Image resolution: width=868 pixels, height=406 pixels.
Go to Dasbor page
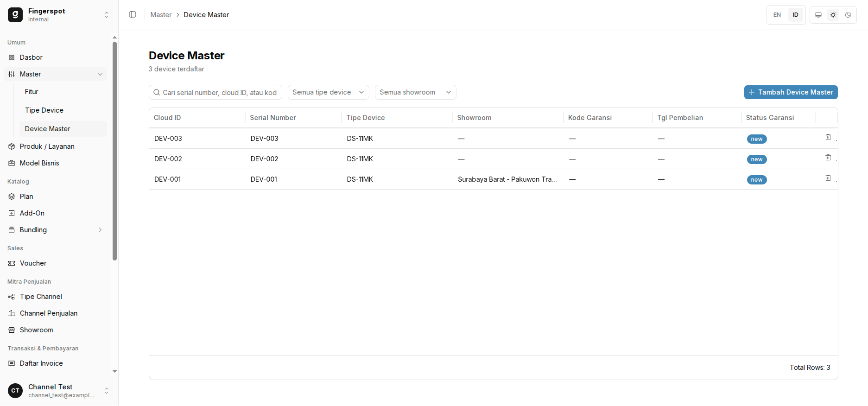coord(56,57)
